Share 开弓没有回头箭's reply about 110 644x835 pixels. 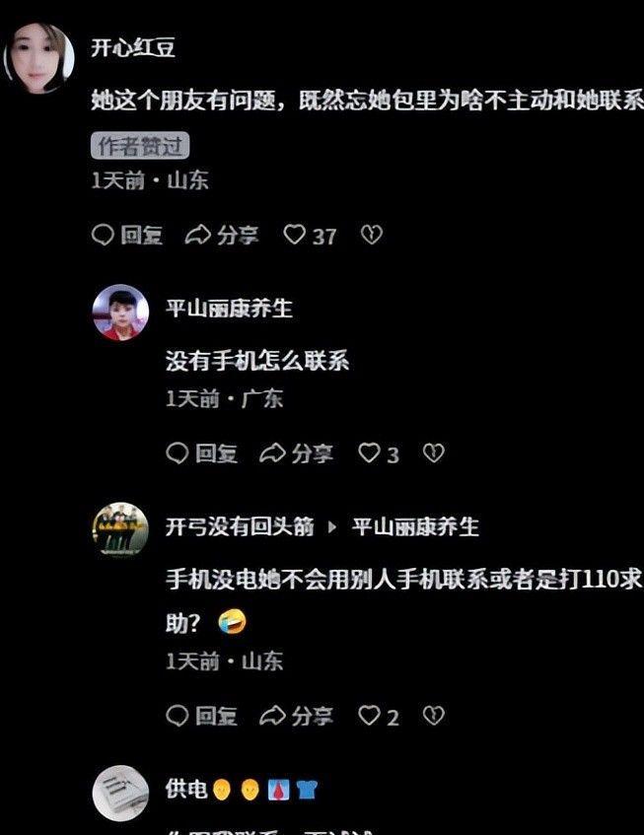point(272,717)
